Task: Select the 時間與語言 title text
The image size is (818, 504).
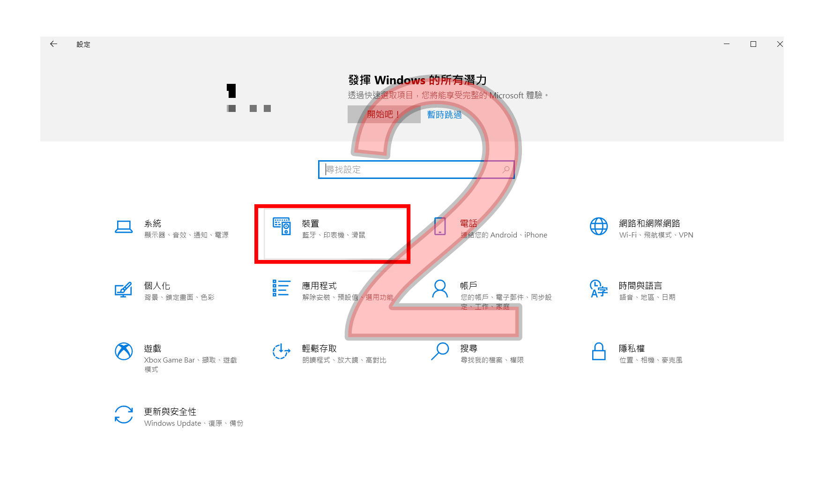Action: click(640, 286)
